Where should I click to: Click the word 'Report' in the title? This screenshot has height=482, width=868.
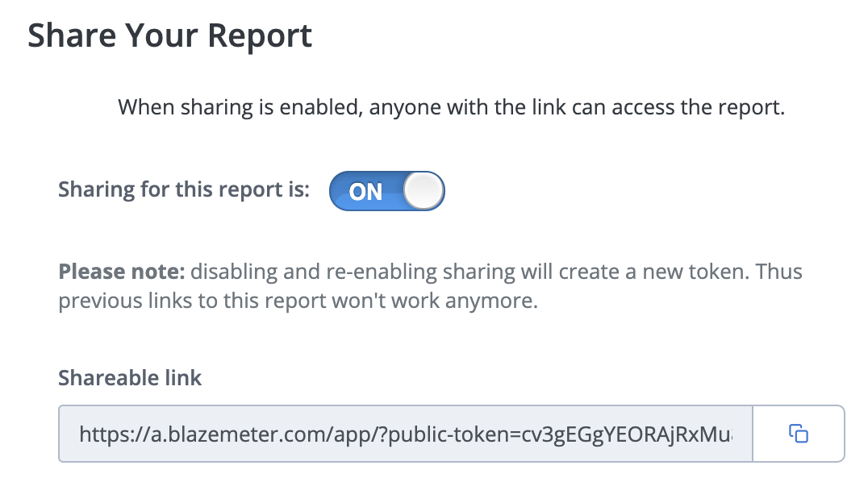click(x=260, y=37)
